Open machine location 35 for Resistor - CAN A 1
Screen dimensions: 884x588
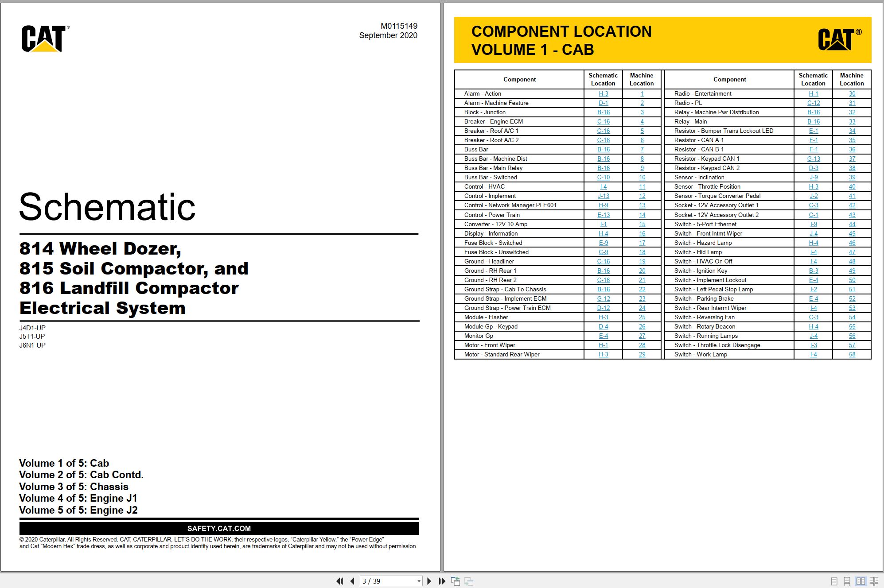pyautogui.click(x=852, y=140)
